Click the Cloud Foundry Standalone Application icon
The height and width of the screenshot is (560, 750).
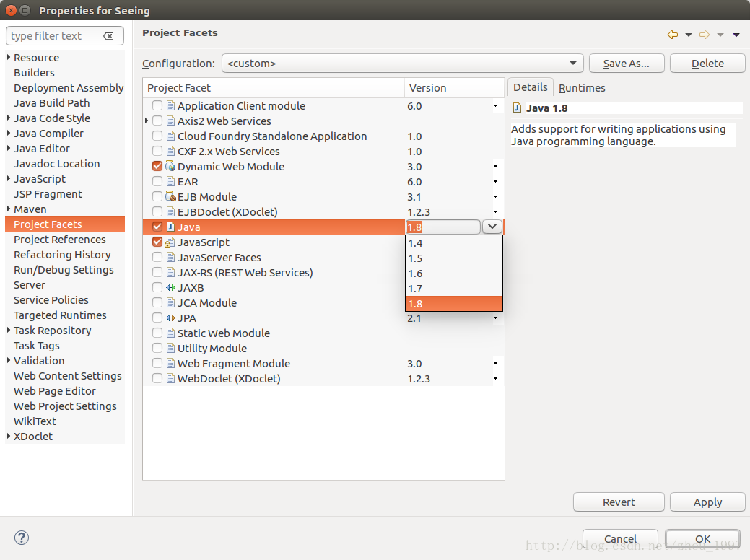pyautogui.click(x=170, y=136)
